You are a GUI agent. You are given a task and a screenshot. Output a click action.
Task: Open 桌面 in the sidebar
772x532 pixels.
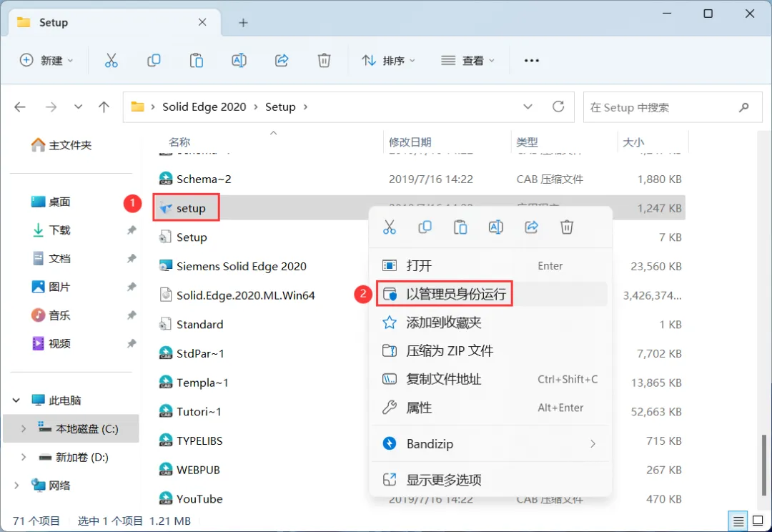51,202
